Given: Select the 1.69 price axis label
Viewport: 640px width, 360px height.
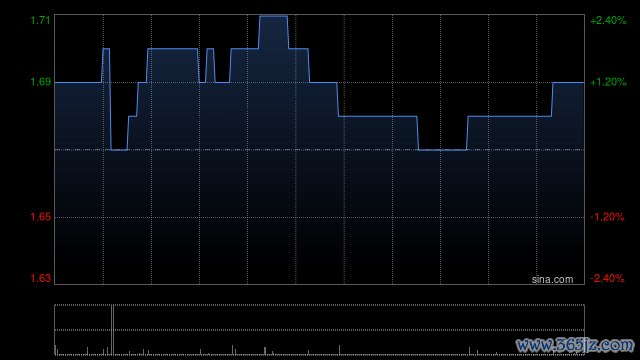Looking at the screenshot, I should (40, 82).
